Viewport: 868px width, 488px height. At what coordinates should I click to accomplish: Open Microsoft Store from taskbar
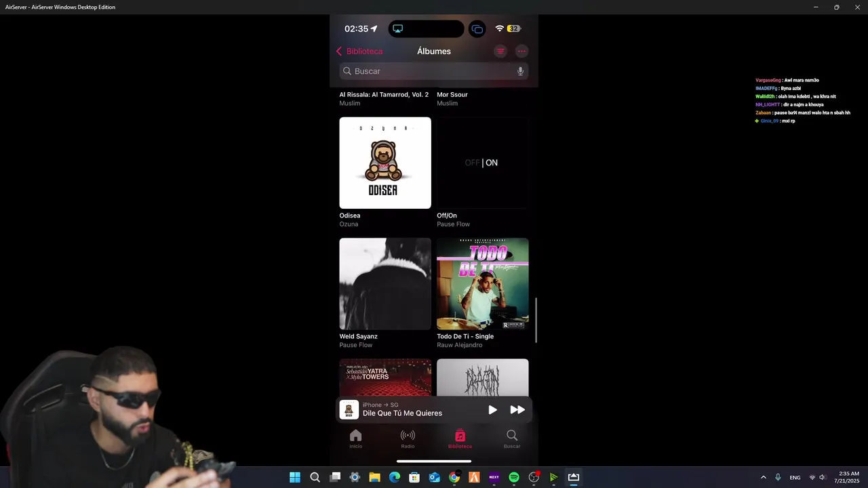(x=414, y=477)
